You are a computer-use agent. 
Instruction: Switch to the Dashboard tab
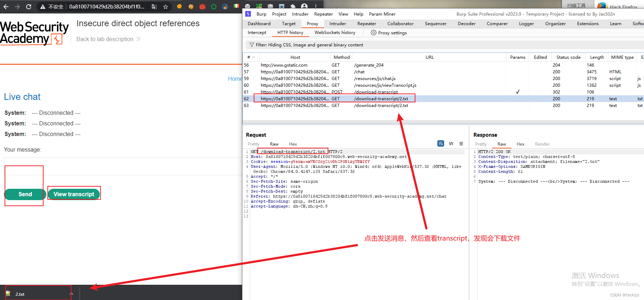259,24
